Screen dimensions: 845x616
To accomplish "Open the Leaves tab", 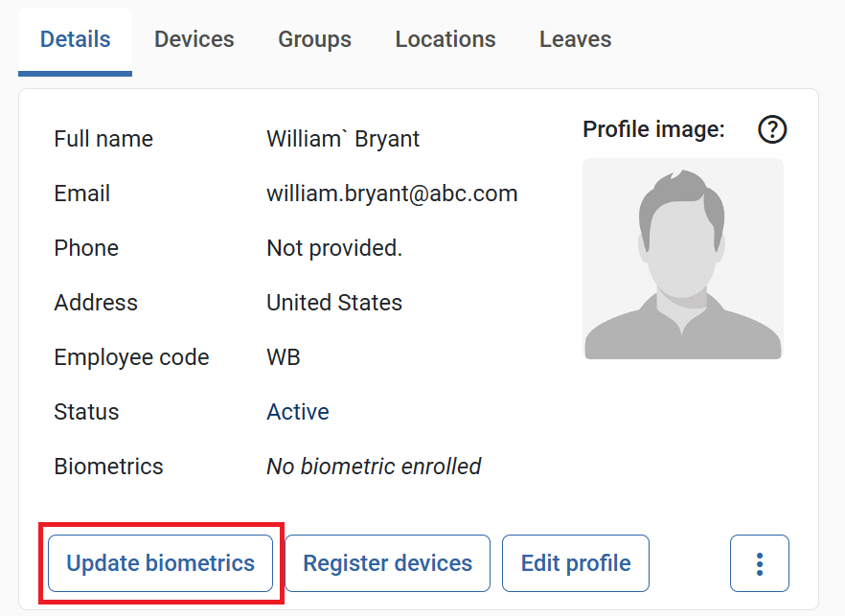I will click(574, 38).
